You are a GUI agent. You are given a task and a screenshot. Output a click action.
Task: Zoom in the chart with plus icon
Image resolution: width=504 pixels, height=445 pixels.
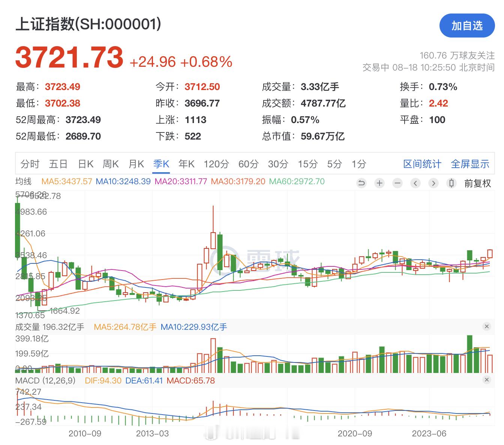[379, 183]
